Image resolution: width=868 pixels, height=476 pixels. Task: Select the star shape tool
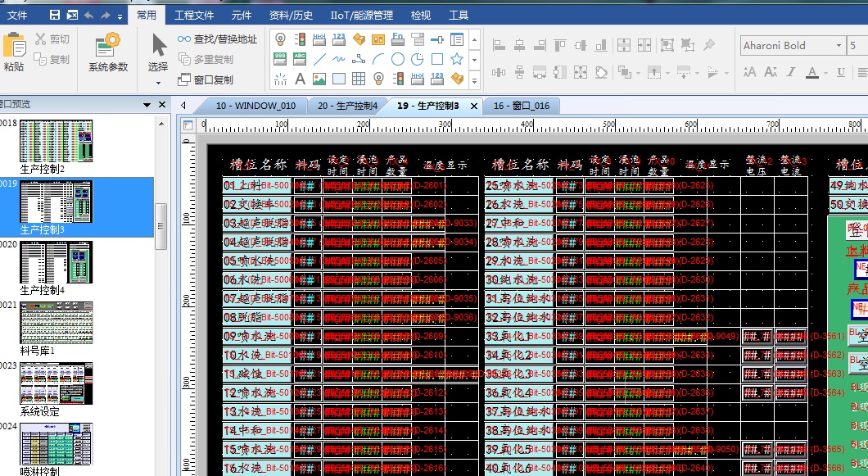(x=457, y=59)
